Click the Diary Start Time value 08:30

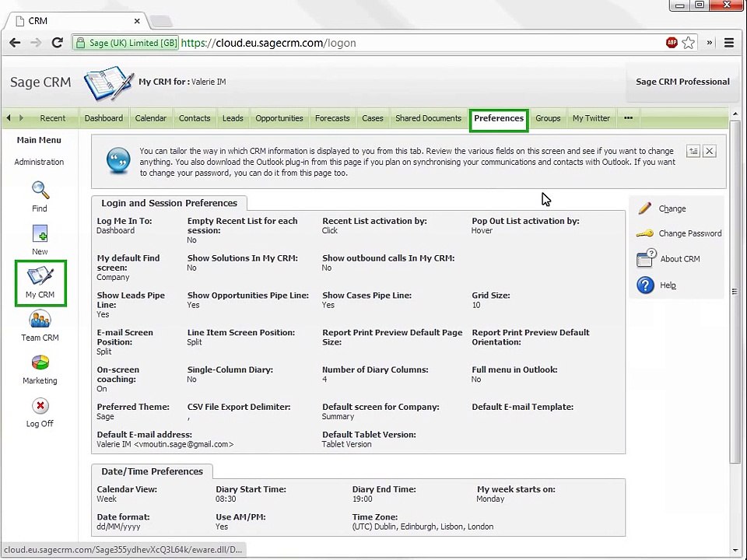(226, 499)
